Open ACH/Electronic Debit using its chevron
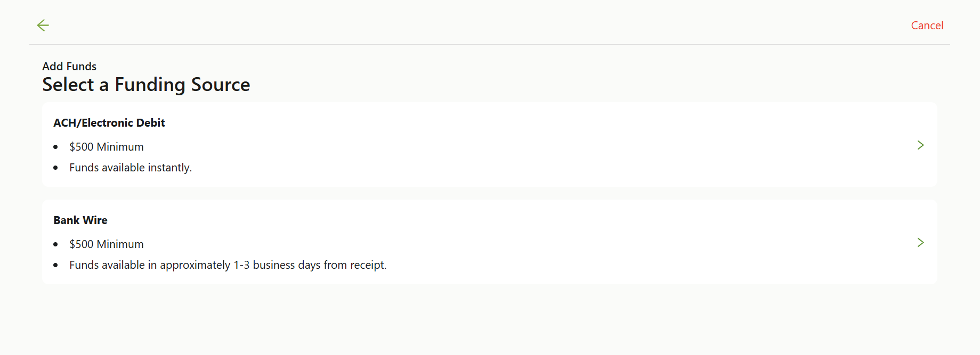The height and width of the screenshot is (355, 980). 920,145
